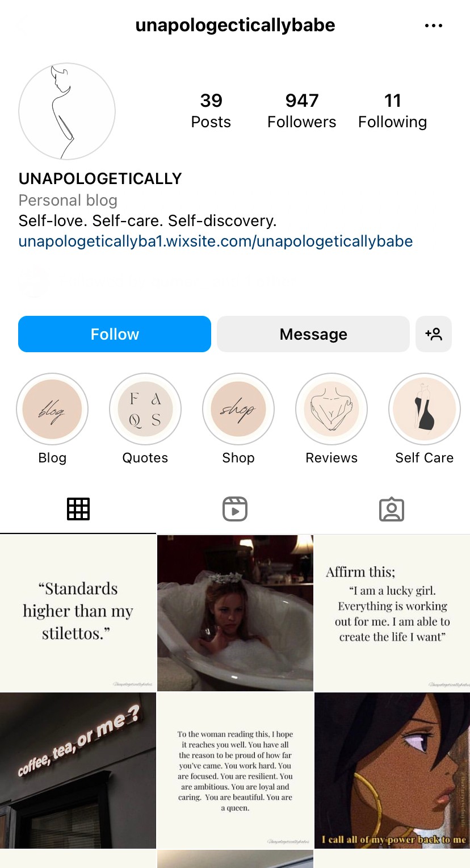The width and height of the screenshot is (470, 868).
Task: Open the "coffee, tea, or me?" neon sign post
Action: (78, 770)
